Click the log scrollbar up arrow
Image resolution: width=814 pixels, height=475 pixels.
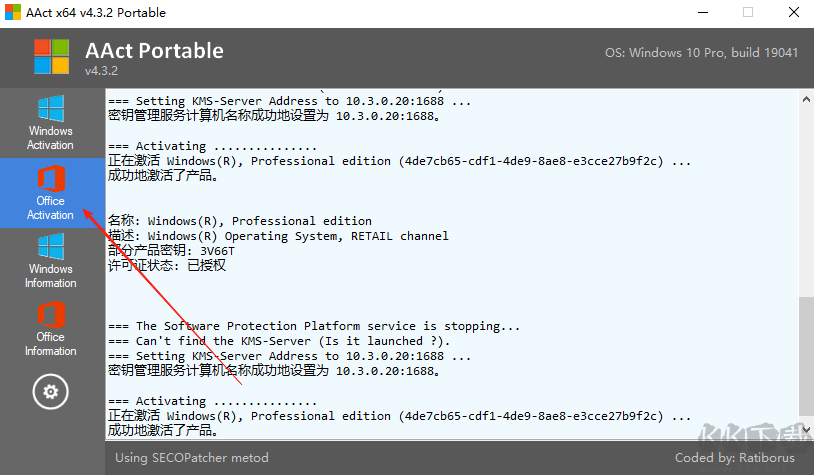pyautogui.click(x=806, y=99)
